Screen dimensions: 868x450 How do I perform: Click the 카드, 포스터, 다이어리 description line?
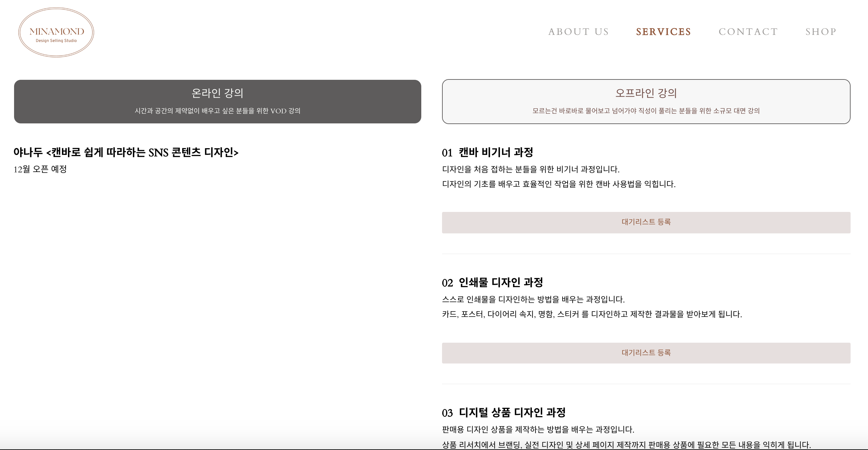592,315
